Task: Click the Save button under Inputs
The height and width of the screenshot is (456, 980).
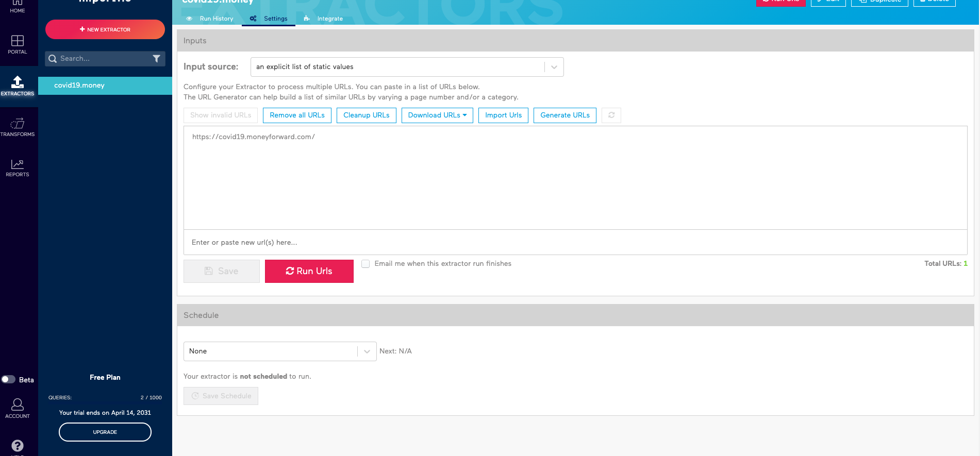Action: [x=222, y=271]
